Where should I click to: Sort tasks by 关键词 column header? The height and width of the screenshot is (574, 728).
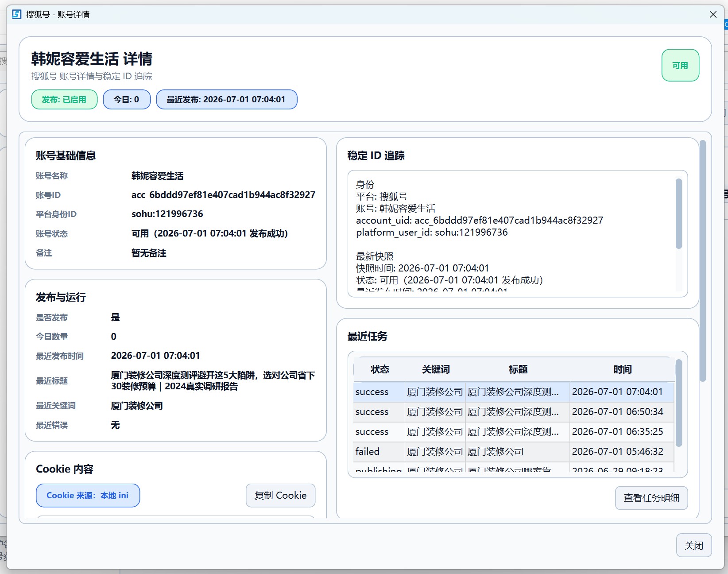[x=435, y=369]
